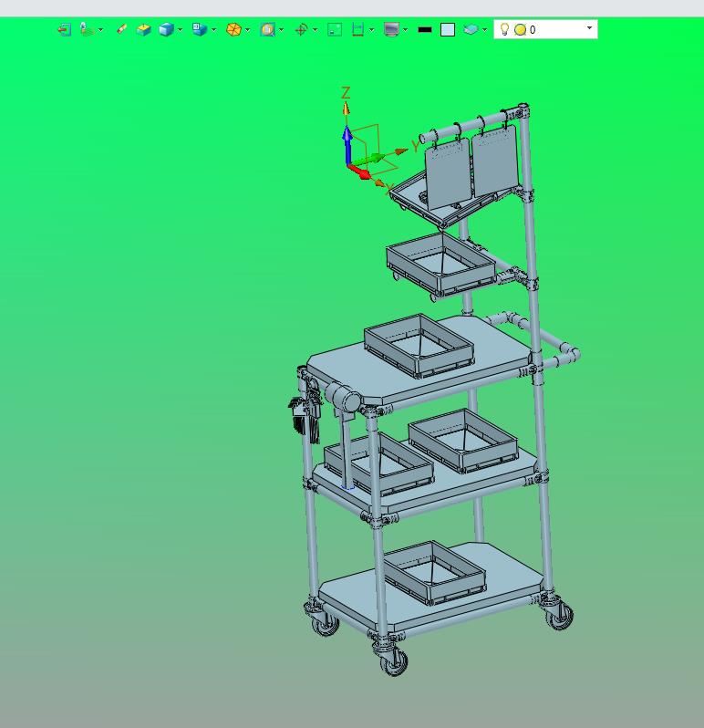This screenshot has height=728, width=704.
Task: Click the green rectangle view icon
Action: 335,30
